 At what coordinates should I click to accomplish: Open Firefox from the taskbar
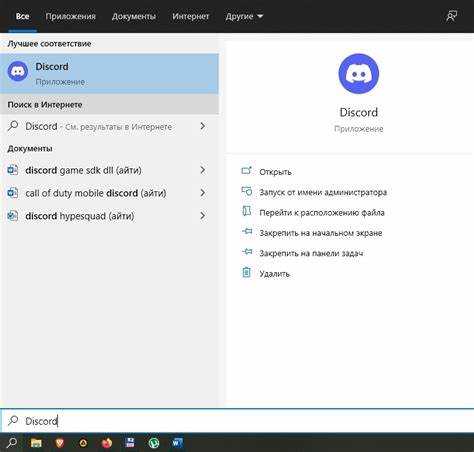click(x=107, y=443)
